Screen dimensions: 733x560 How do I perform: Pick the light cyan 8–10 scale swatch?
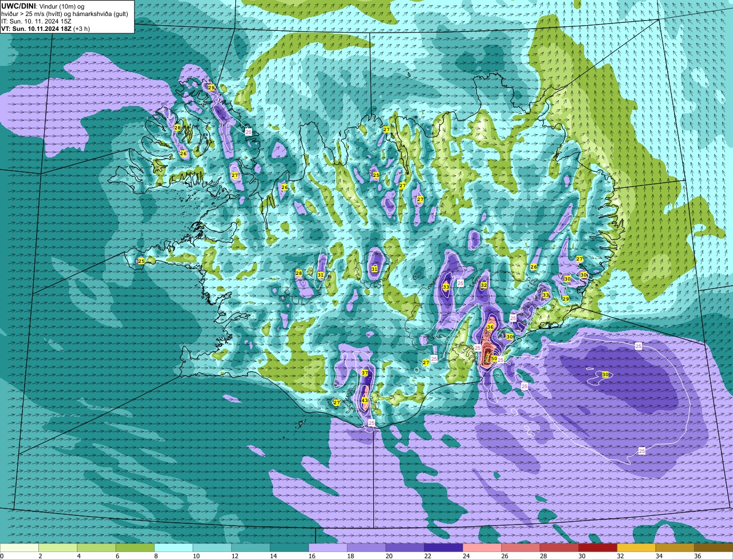(174, 547)
